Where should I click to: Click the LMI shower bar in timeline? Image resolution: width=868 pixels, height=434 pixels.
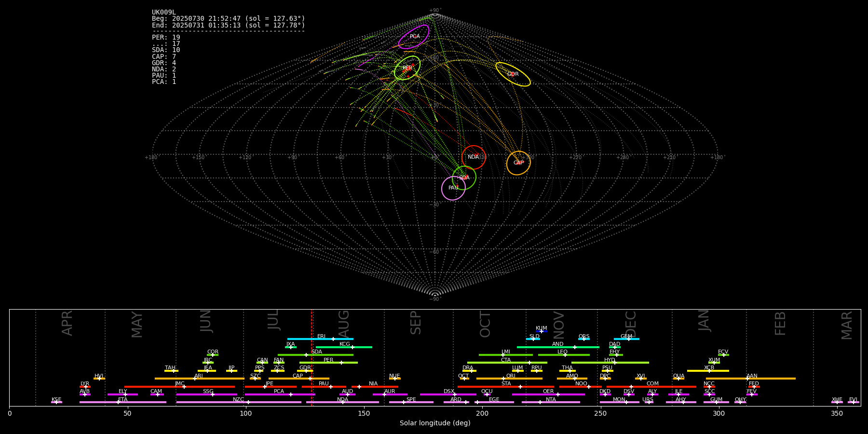point(506,355)
